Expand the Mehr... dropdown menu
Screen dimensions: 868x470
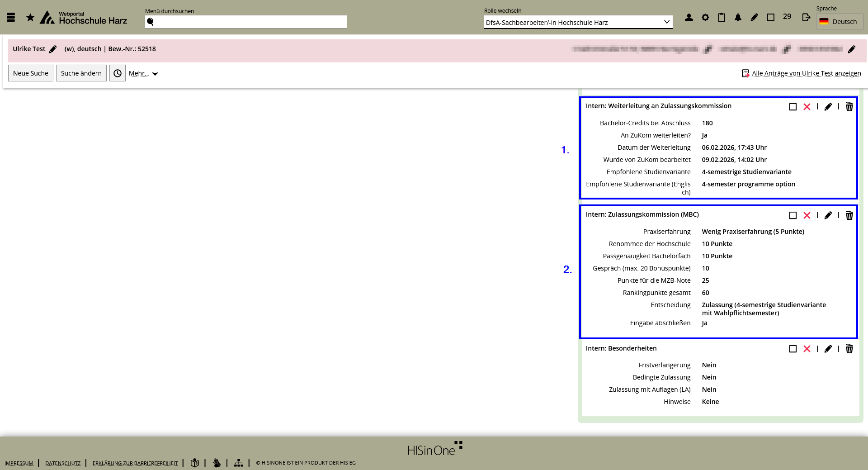pos(143,73)
